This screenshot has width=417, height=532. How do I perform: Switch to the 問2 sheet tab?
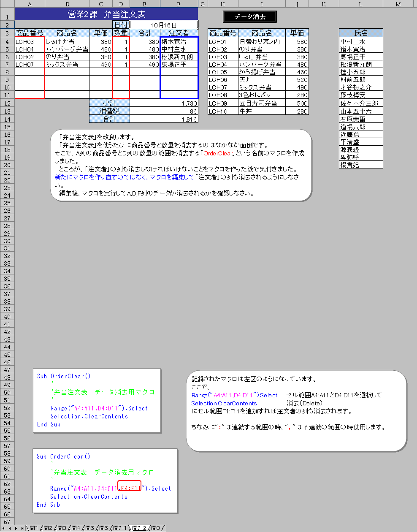click(48, 528)
